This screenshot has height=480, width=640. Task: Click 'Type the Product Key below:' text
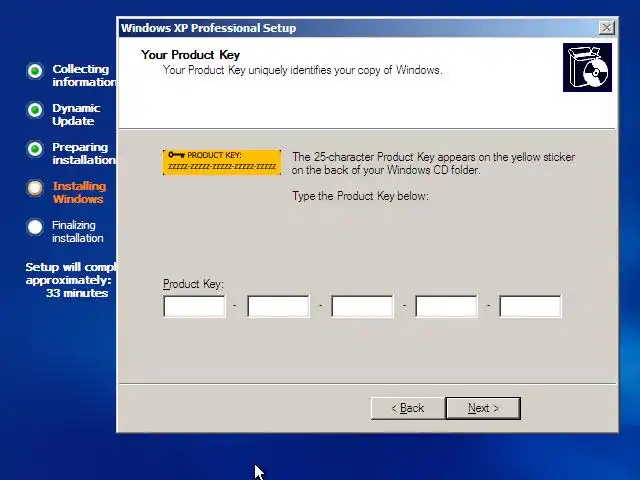pyautogui.click(x=360, y=196)
